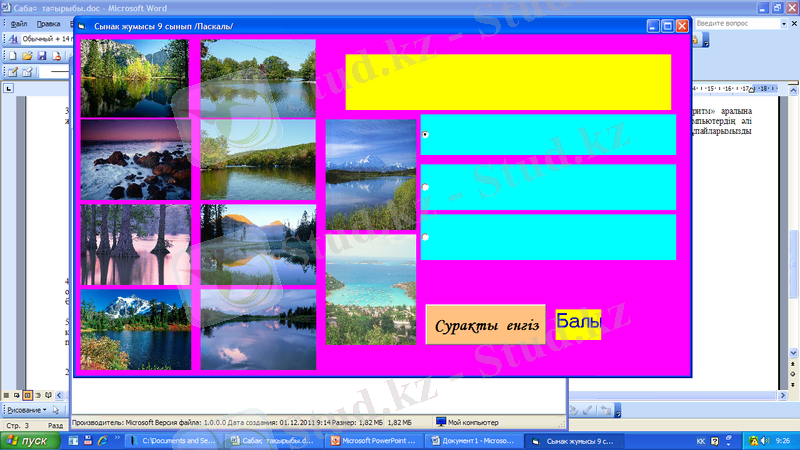Click the Styles and Formatting icon
Image resolution: width=800 pixels, height=450 pixels.
pos(12,39)
